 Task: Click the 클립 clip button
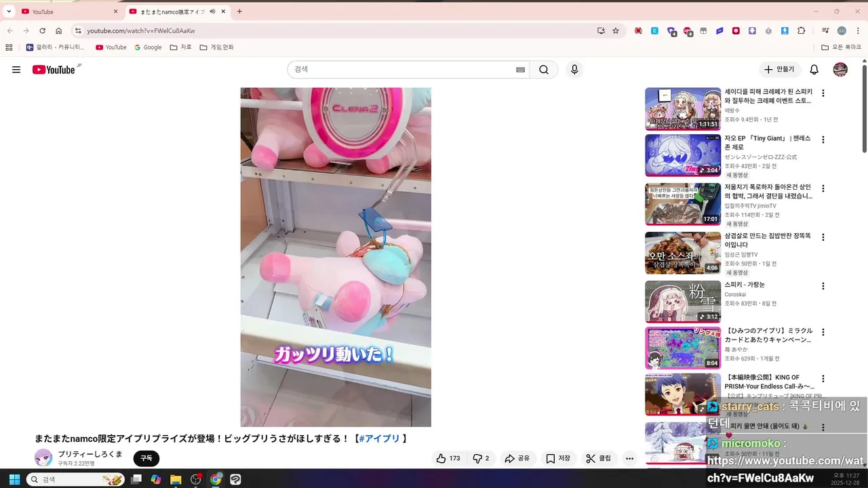pyautogui.click(x=599, y=459)
